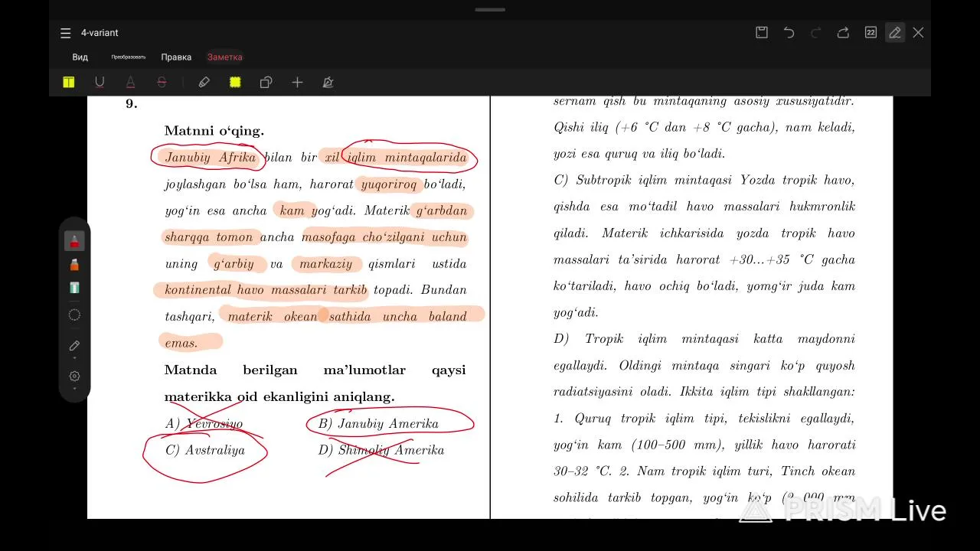Viewport: 980px width, 551px height.
Task: Click the question number 9.
Action: pyautogui.click(x=131, y=103)
